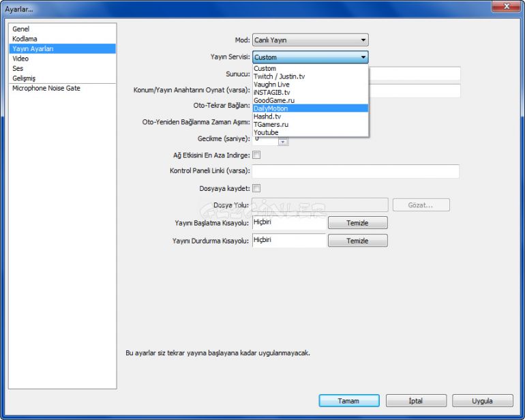Image resolution: width=525 pixels, height=420 pixels.
Task: Focus the Kontrol Paneli Linki field
Action: [356, 171]
